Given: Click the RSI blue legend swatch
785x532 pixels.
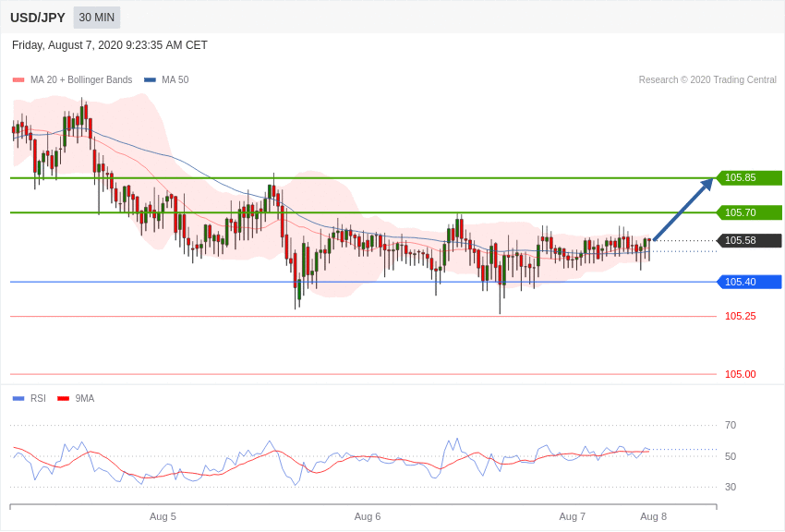Looking at the screenshot, I should point(18,398).
